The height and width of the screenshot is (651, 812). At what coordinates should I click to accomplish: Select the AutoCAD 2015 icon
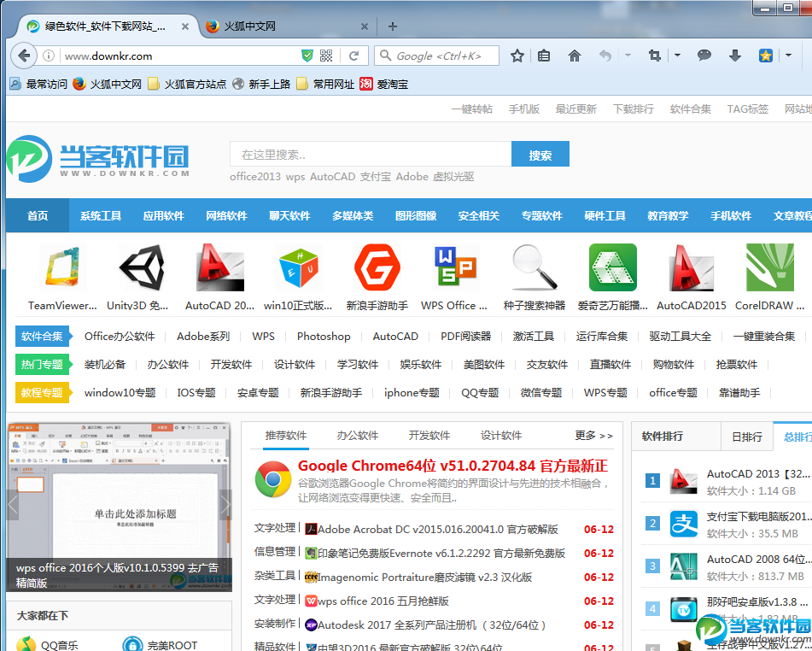(692, 269)
